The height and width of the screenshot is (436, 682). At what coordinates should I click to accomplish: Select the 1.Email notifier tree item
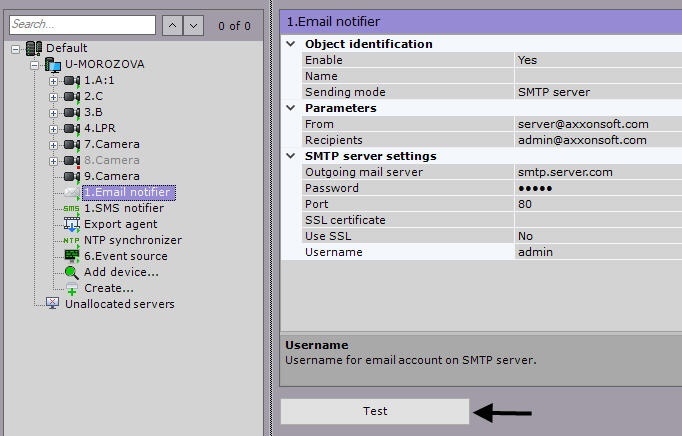click(x=126, y=192)
